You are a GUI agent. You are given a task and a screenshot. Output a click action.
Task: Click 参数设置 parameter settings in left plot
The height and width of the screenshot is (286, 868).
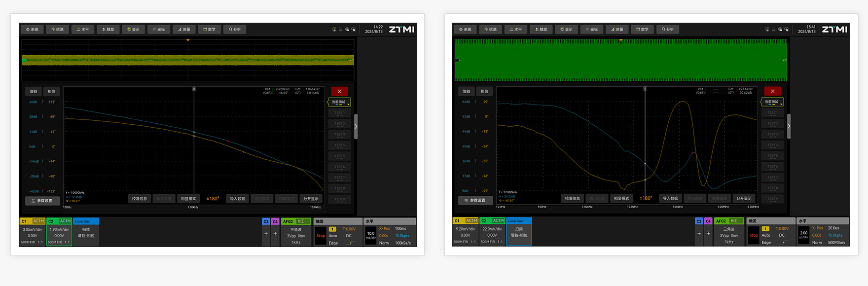tap(42, 201)
